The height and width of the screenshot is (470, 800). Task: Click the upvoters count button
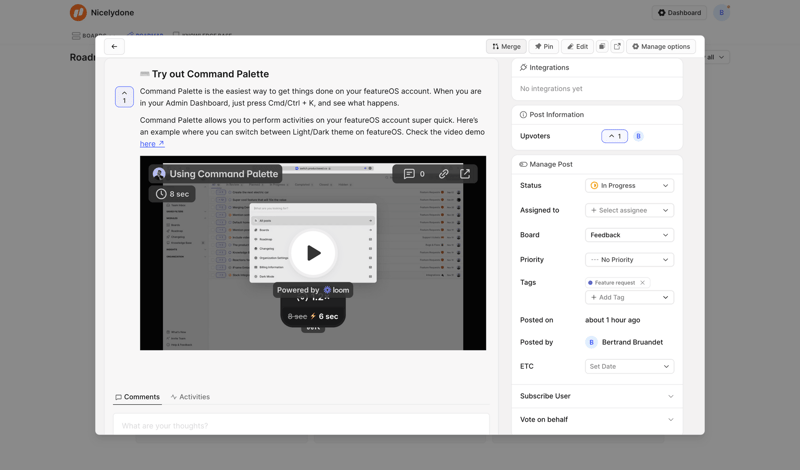614,136
